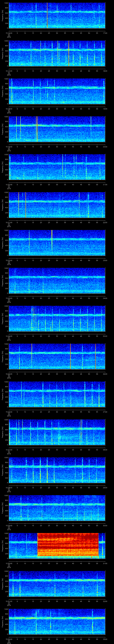Select the red spike near 54 s in the 15:25:00 panel
Screen dimensions: 114x644
[95, 356]
